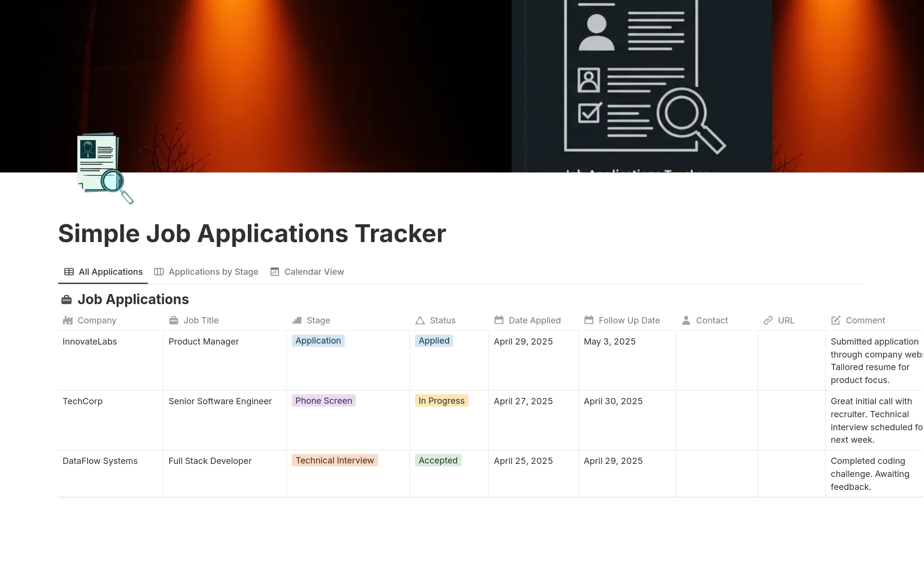Viewport: 924px width, 577px height.
Task: Open the Company column header menu
Action: (110, 321)
